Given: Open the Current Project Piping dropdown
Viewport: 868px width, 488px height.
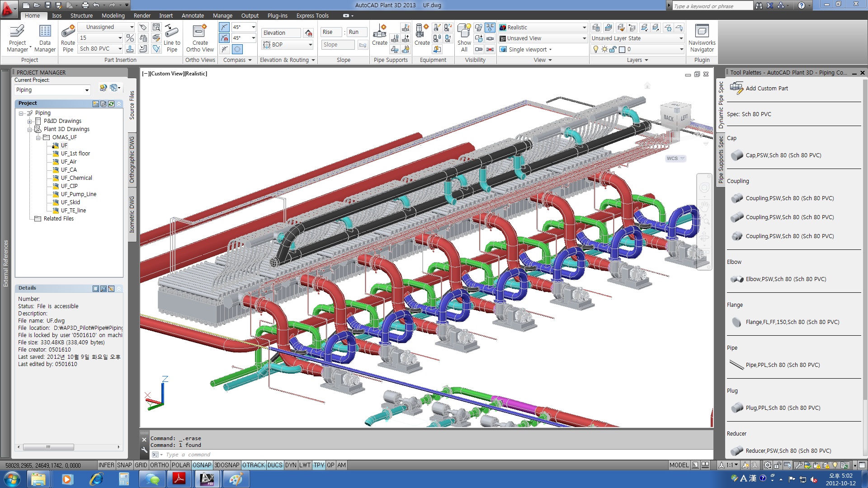Looking at the screenshot, I should [x=87, y=90].
